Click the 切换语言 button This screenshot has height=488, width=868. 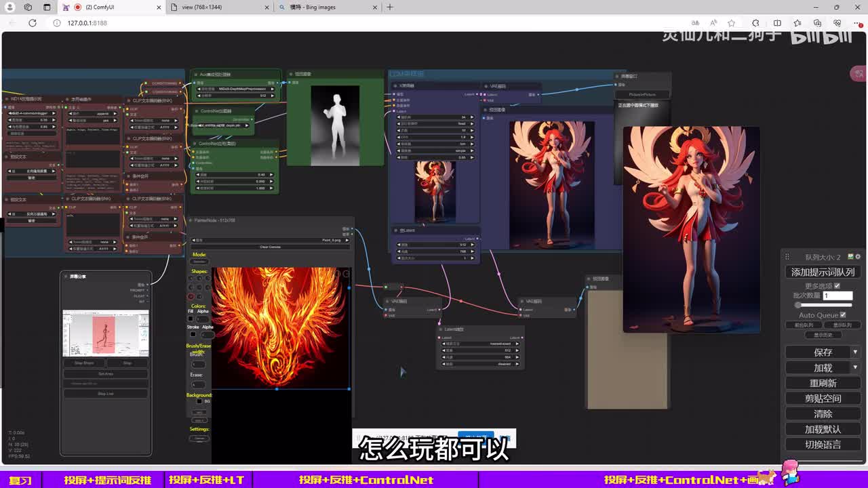tap(823, 445)
